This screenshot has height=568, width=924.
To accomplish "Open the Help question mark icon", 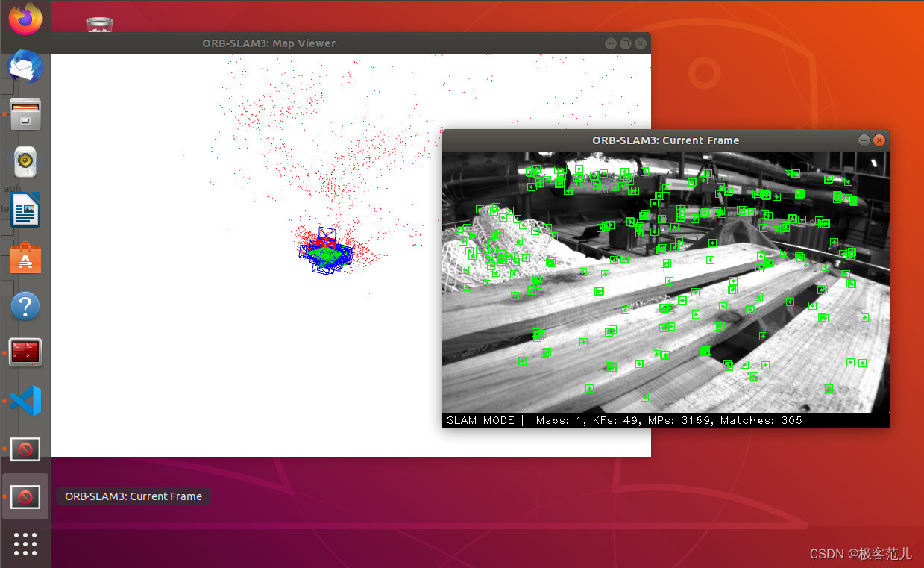I will [25, 306].
